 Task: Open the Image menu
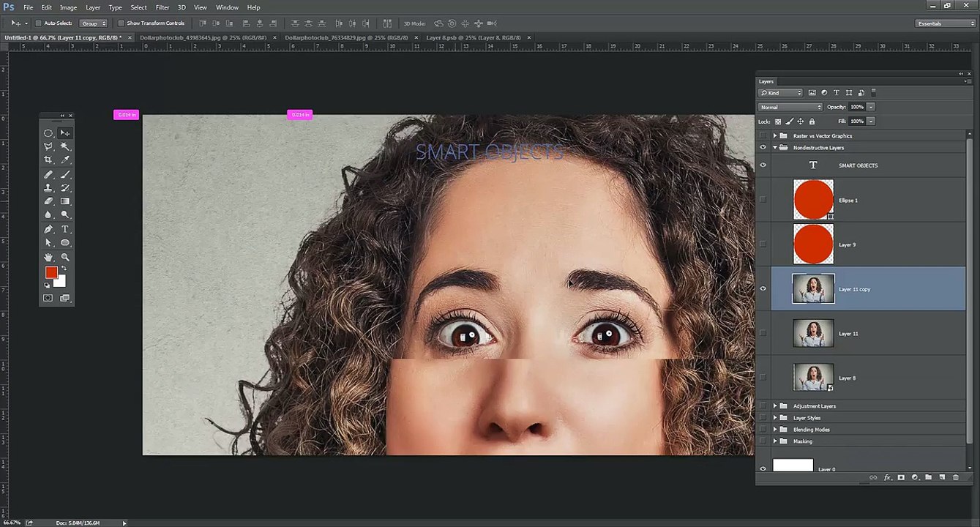tap(68, 7)
